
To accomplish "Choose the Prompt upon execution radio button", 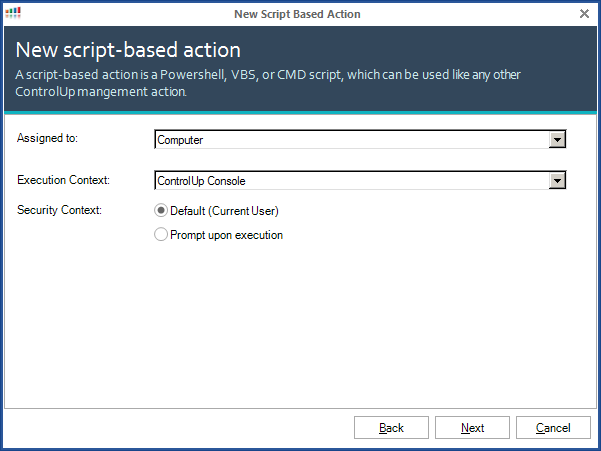I will tap(160, 235).
